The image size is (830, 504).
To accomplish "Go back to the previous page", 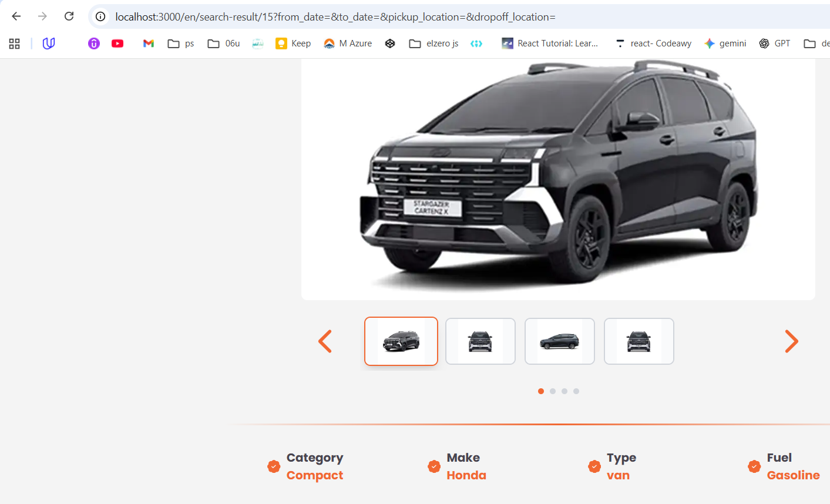I will coord(16,16).
